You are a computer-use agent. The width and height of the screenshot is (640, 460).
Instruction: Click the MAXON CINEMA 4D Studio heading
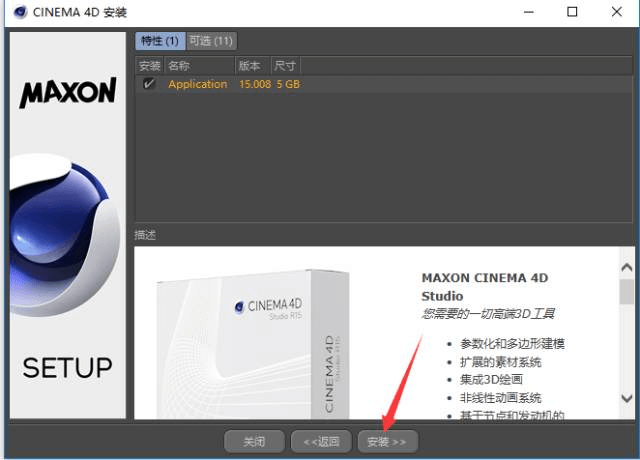tap(484, 287)
